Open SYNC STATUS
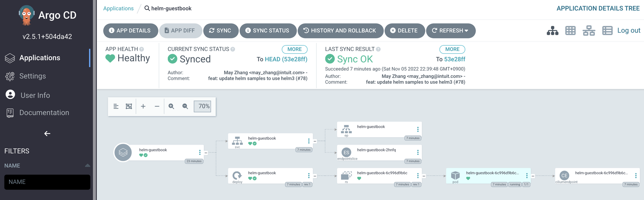The height and width of the screenshot is (200, 644). 268,31
